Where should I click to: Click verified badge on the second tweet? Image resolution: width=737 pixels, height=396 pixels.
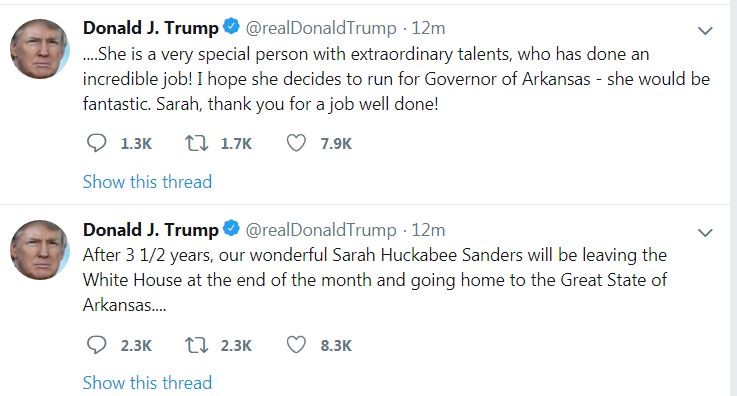(x=231, y=229)
